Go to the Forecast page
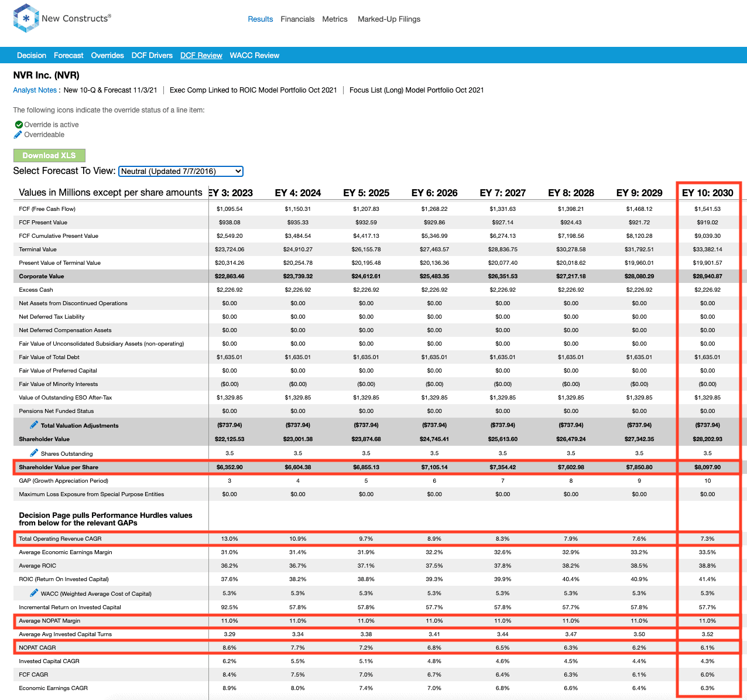Image resolution: width=747 pixels, height=700 pixels. [x=68, y=56]
